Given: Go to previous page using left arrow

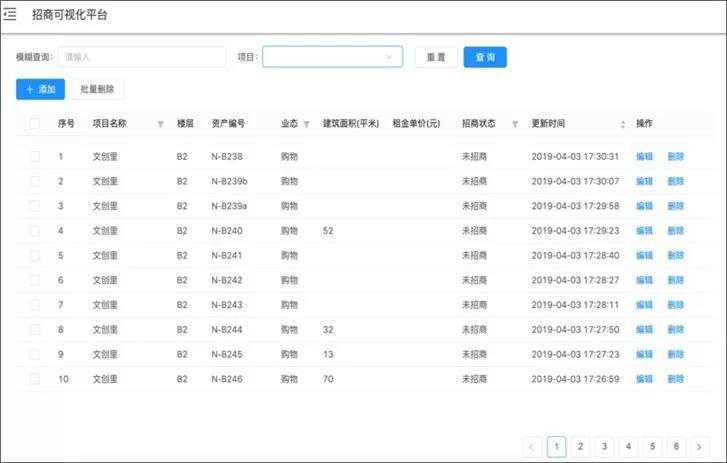Looking at the screenshot, I should [532, 446].
